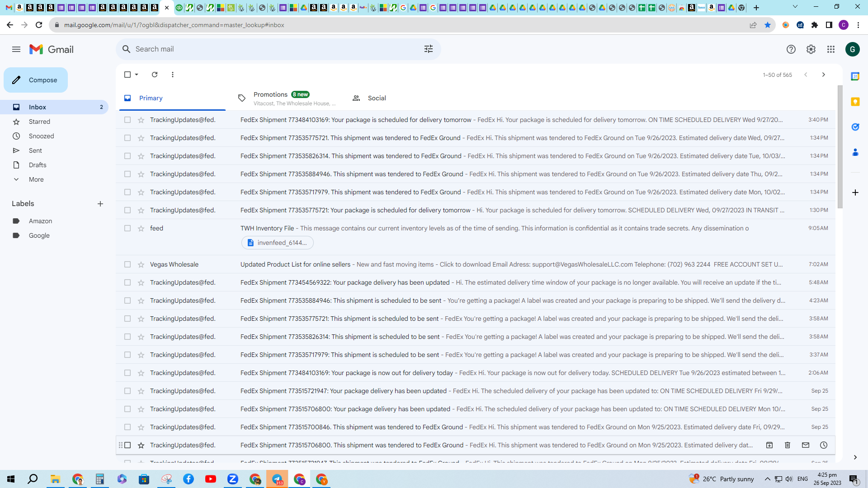Open the Google account avatar menu
868x488 pixels.
point(853,49)
